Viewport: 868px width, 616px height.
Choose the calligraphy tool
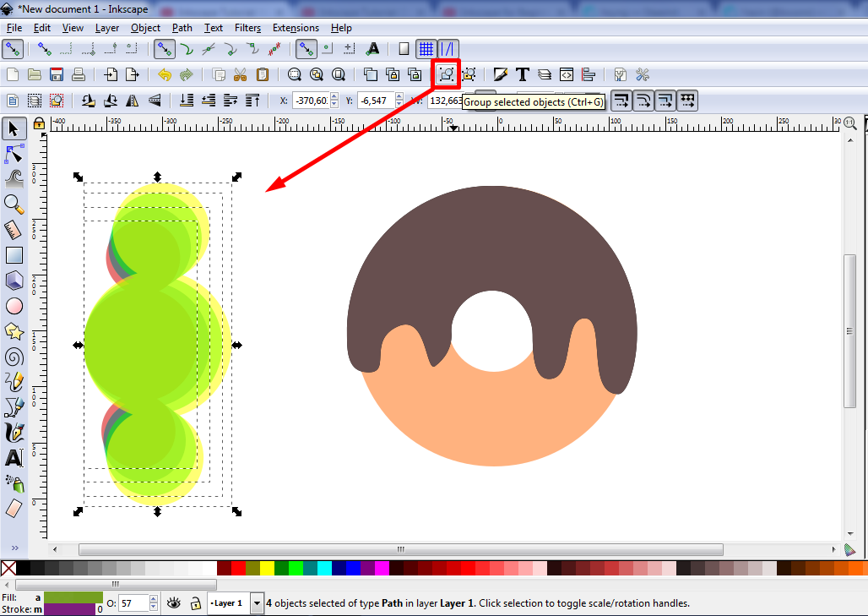(14, 433)
